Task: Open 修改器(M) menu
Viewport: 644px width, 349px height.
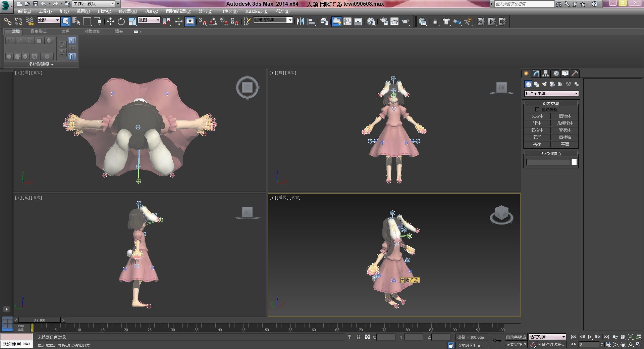Action: pos(128,11)
